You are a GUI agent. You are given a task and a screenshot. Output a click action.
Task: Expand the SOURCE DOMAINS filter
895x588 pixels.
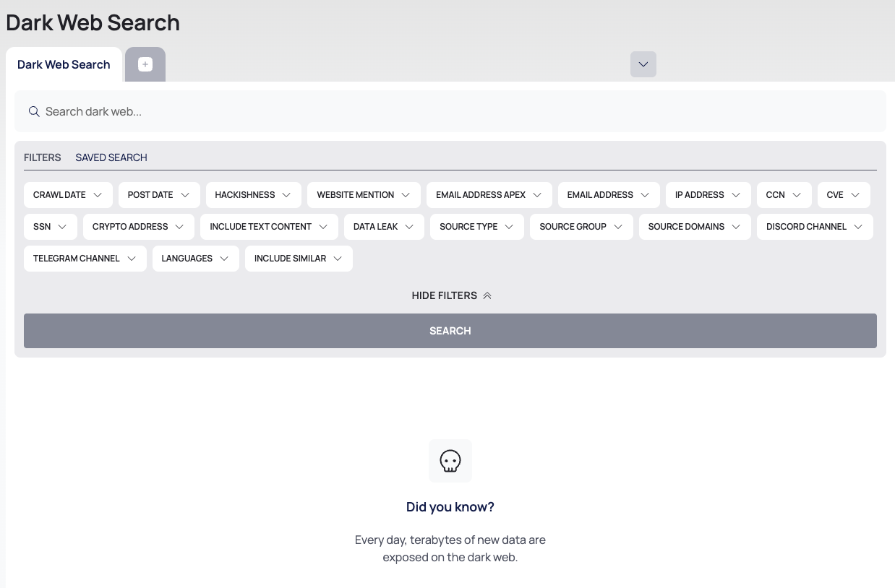point(695,227)
